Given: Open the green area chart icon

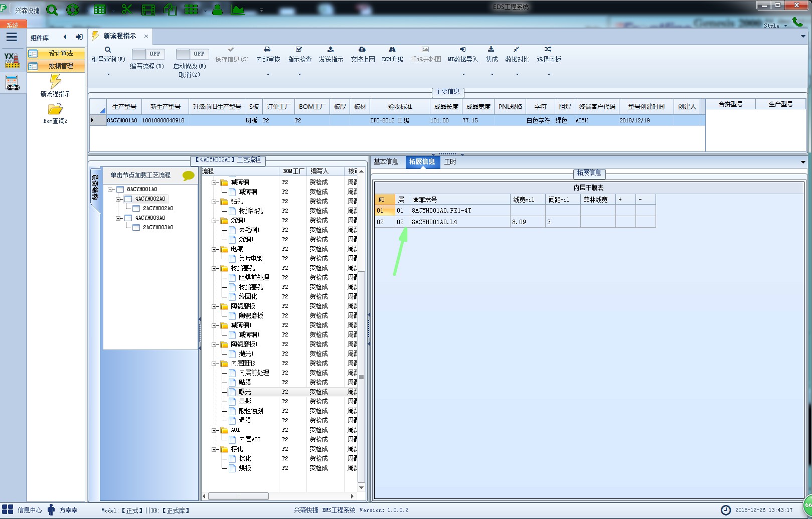Looking at the screenshot, I should coord(238,10).
